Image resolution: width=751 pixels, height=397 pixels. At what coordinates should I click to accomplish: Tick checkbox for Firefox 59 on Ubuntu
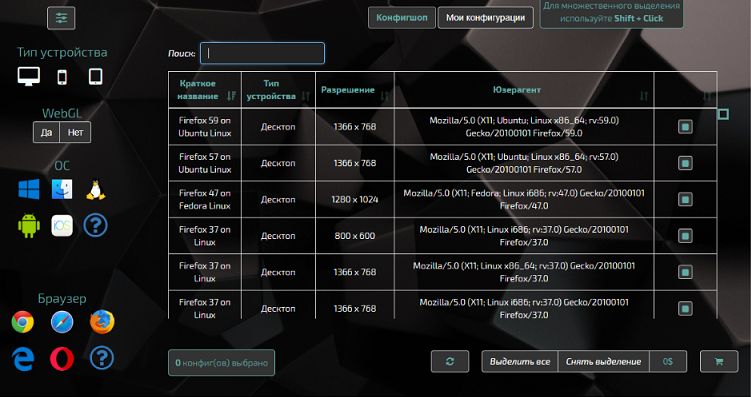point(685,127)
